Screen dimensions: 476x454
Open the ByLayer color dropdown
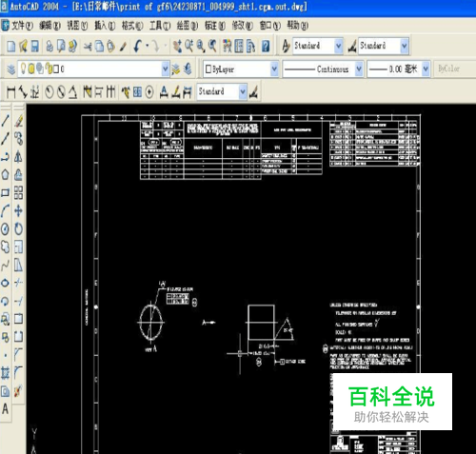(x=274, y=69)
